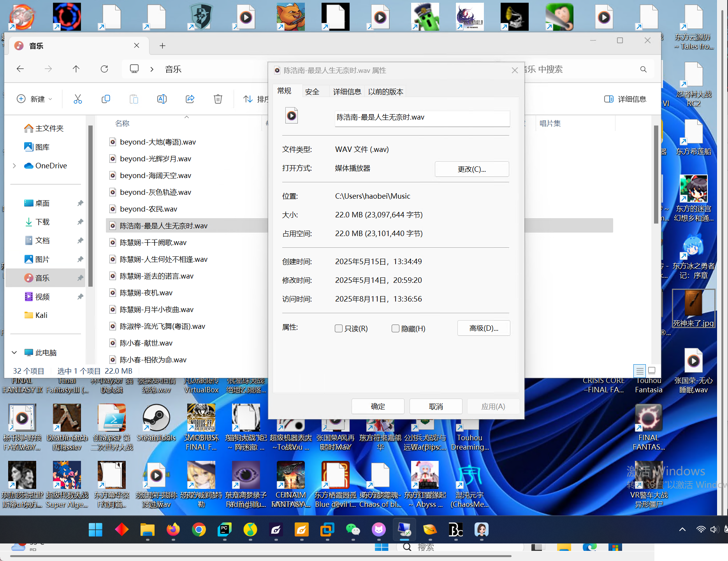
Task: Switch to the 详细信息 tab in properties
Action: pos(347,92)
